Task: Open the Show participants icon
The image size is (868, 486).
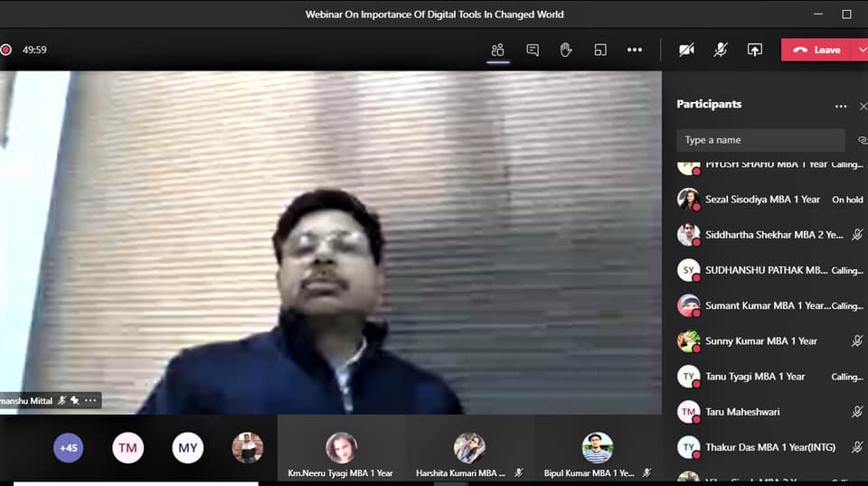Action: click(497, 50)
